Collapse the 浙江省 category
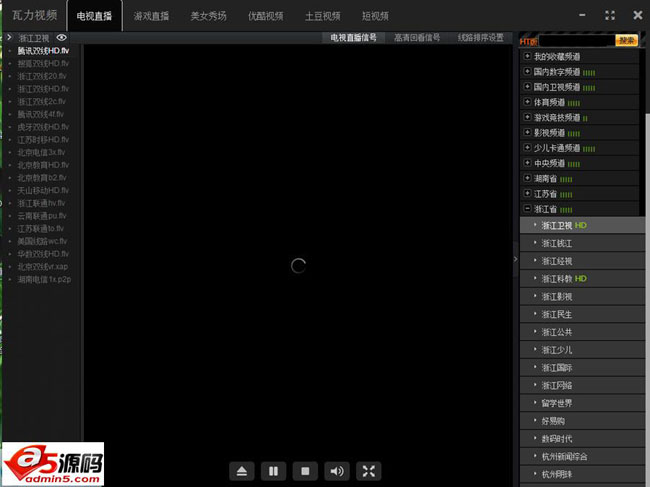650x487 pixels. point(527,209)
